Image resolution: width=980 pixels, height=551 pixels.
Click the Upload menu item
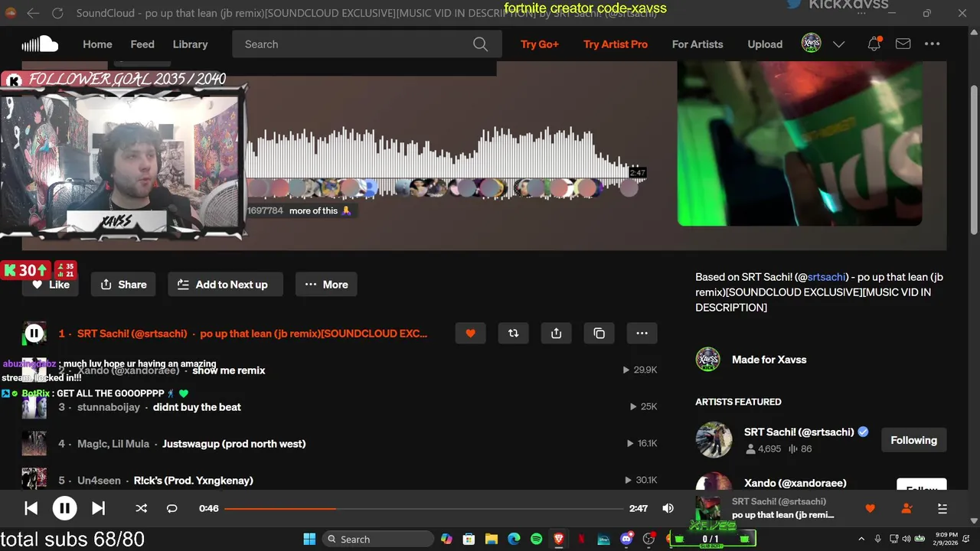[x=765, y=44]
